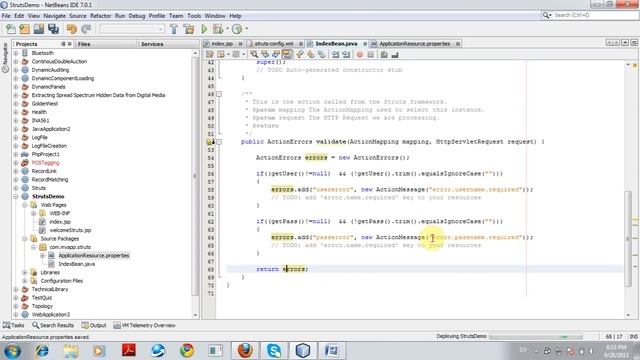This screenshot has height=360, width=640.
Task: Open the Search Results window button
Action: pos(53,325)
